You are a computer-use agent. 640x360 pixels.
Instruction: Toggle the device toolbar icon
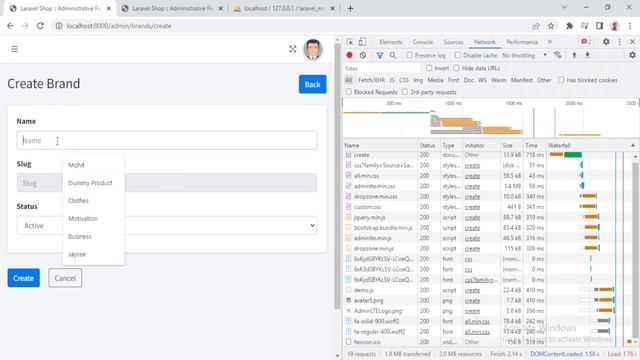point(362,42)
